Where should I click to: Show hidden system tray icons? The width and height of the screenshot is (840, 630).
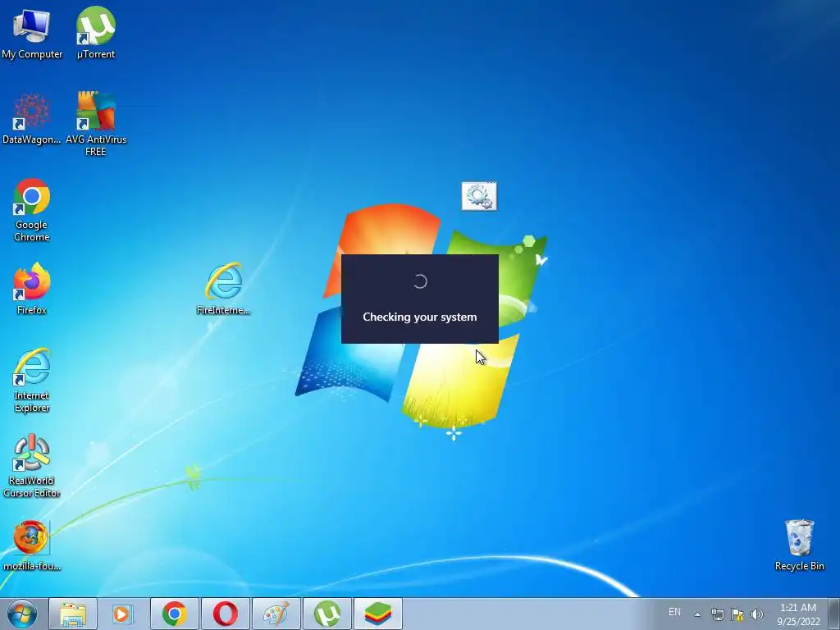697,614
